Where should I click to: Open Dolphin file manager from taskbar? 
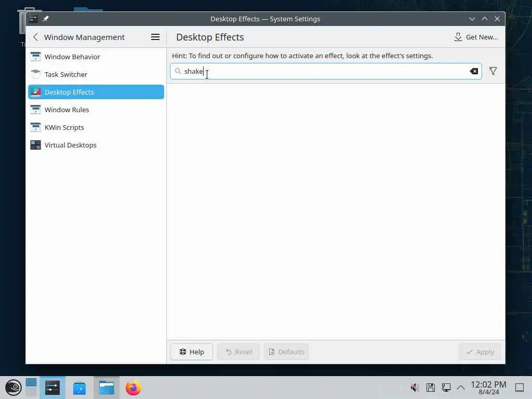pos(106,388)
